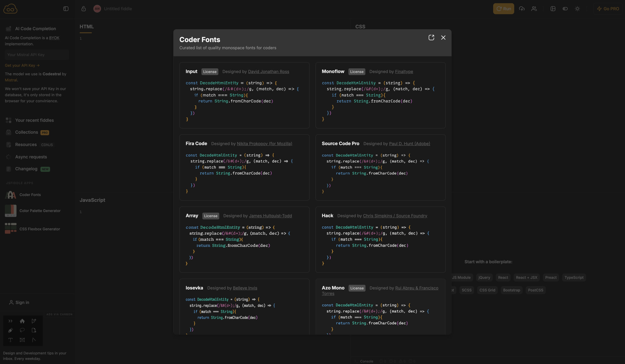Click the Input font License badge

pos(210,72)
